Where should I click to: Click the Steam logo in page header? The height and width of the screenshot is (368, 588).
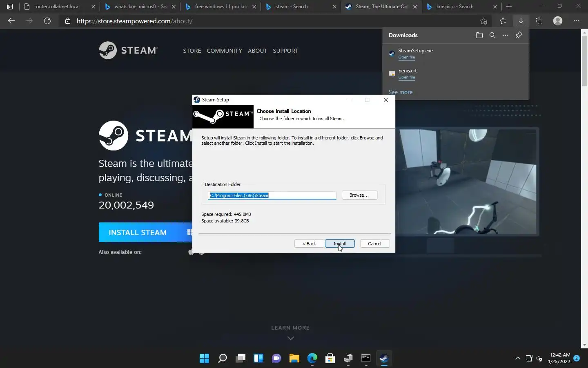click(x=128, y=50)
